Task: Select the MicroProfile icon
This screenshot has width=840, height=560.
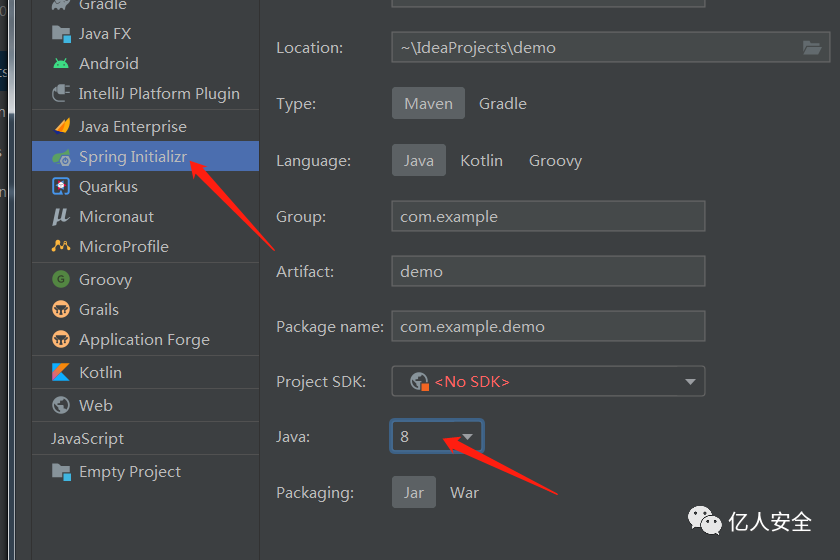Action: click(62, 247)
